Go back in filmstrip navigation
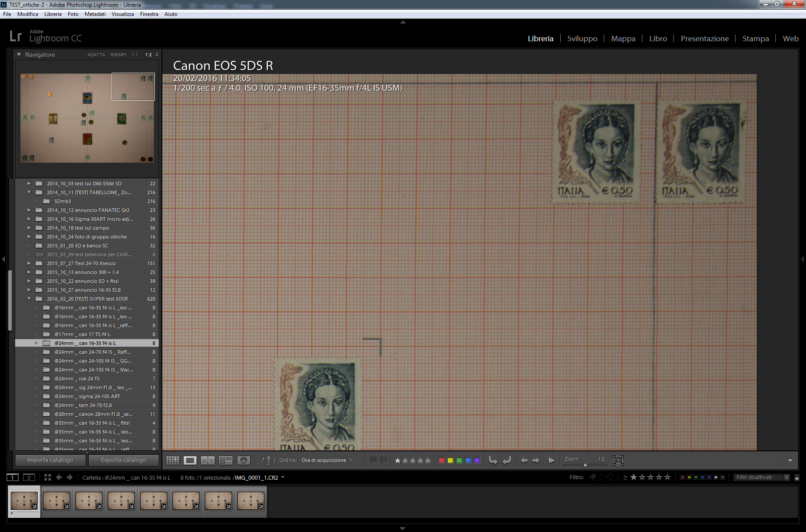806x532 pixels. coord(59,477)
